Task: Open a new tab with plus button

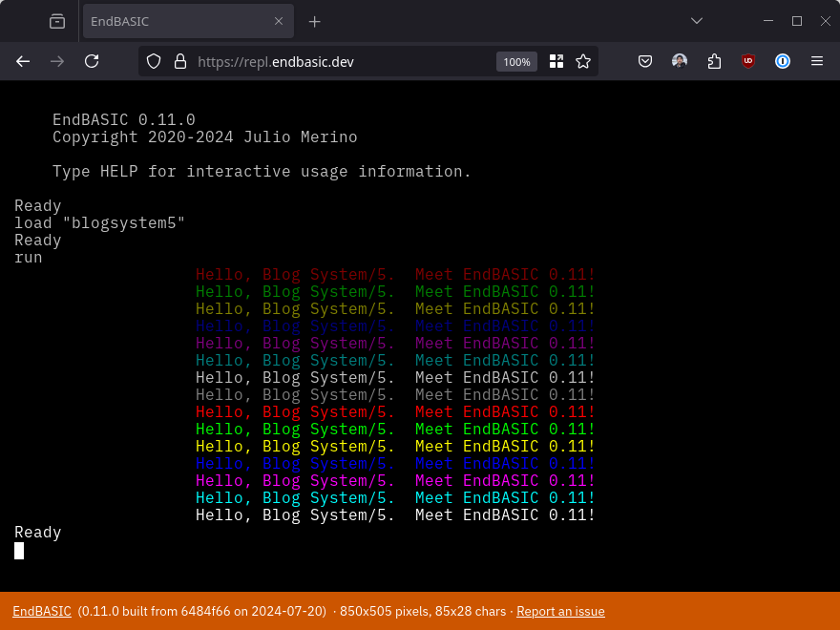Action: point(314,21)
